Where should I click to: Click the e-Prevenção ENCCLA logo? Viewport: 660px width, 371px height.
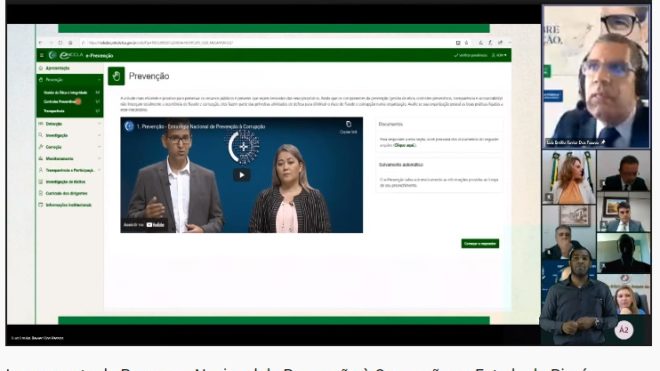pyautogui.click(x=80, y=56)
